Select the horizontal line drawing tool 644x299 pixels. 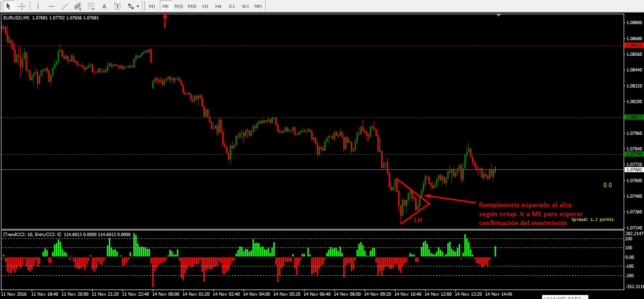pyautogui.click(x=52, y=6)
